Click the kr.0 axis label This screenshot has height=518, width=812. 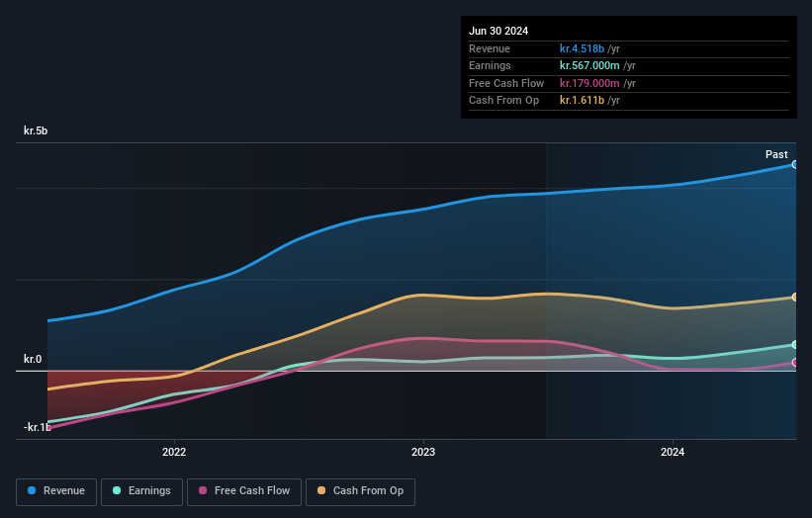(x=33, y=359)
